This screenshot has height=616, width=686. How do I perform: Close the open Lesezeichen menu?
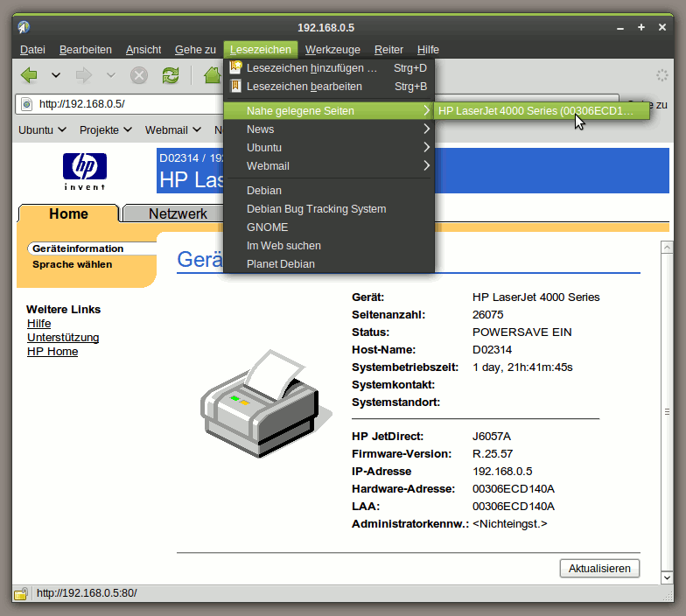click(x=261, y=49)
